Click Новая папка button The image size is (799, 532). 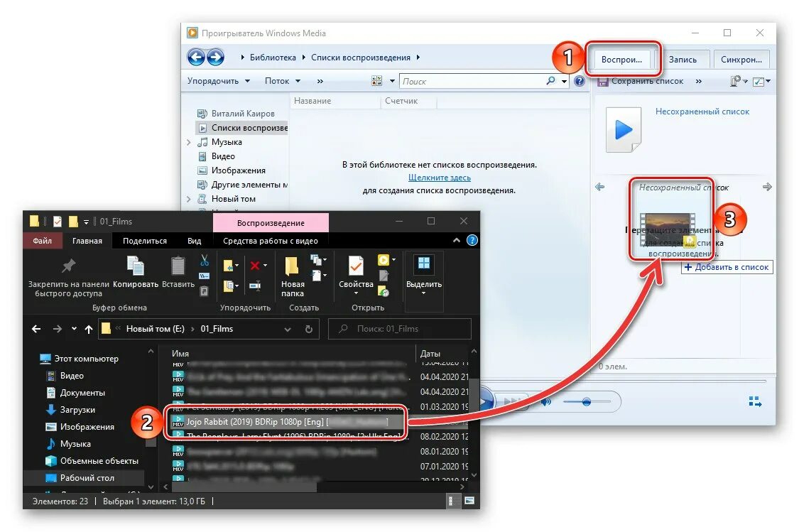(293, 277)
